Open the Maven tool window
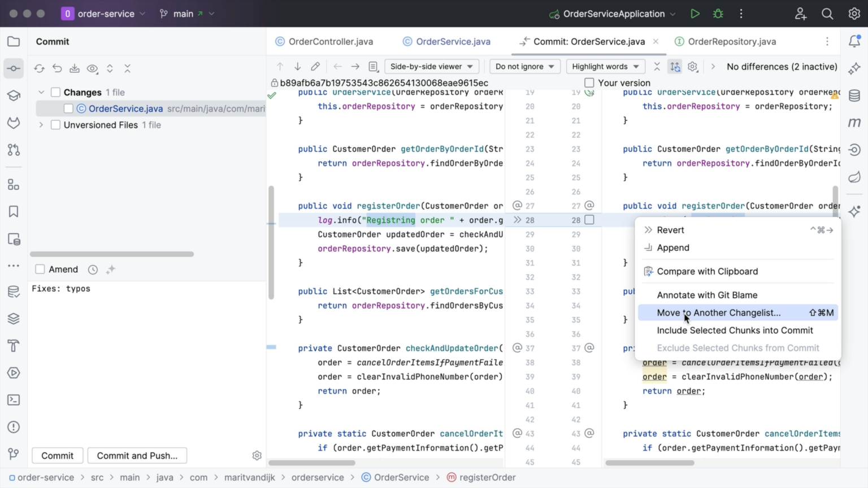The height and width of the screenshot is (488, 868). pyautogui.click(x=854, y=123)
